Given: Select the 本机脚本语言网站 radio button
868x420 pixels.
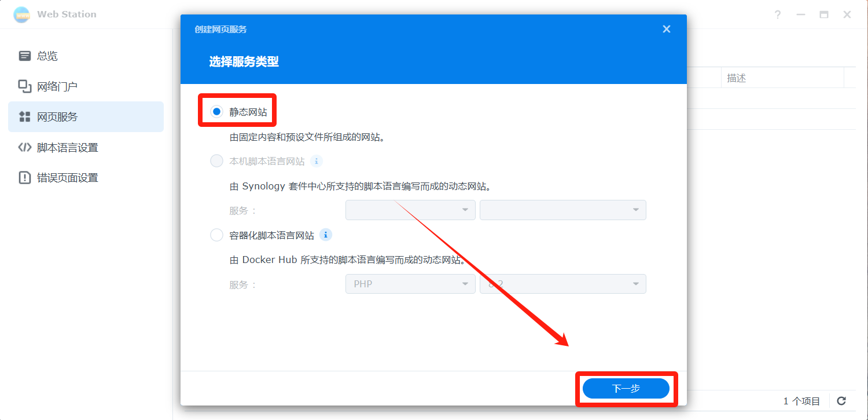Looking at the screenshot, I should 216,161.
